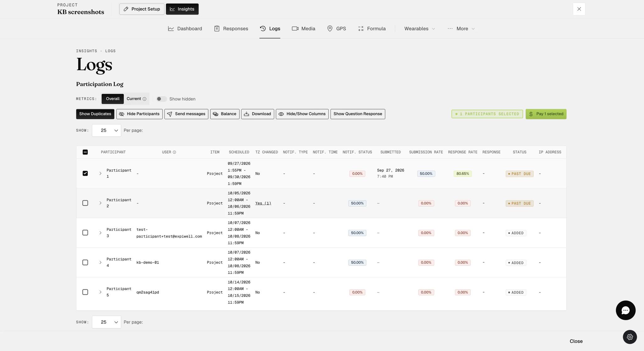Check the Participant 5 checkbox
The width and height of the screenshot is (644, 351).
(85, 292)
